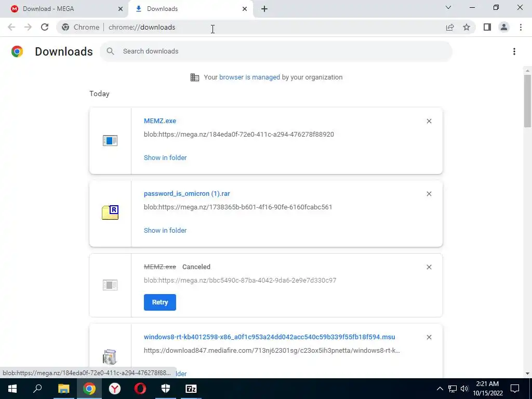
Task: Launch Yandex browser from taskbar
Action: click(x=115, y=389)
